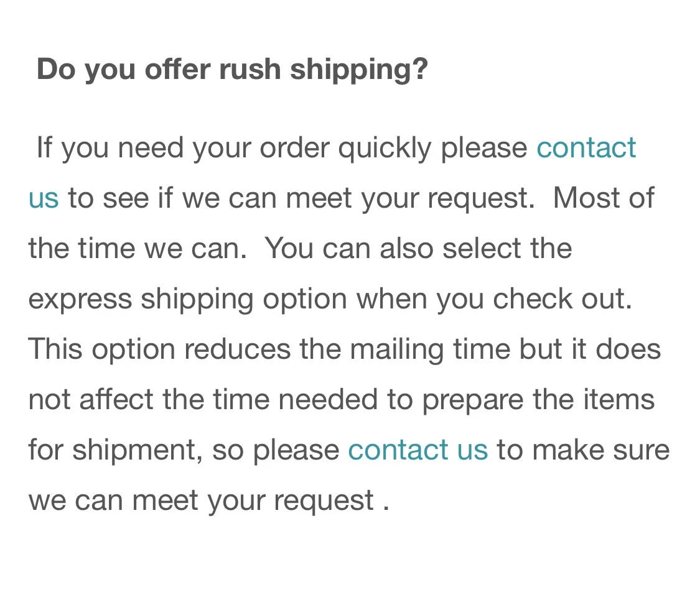
Task: Click the first "contact" link after "quickly please"
Action: click(x=586, y=148)
